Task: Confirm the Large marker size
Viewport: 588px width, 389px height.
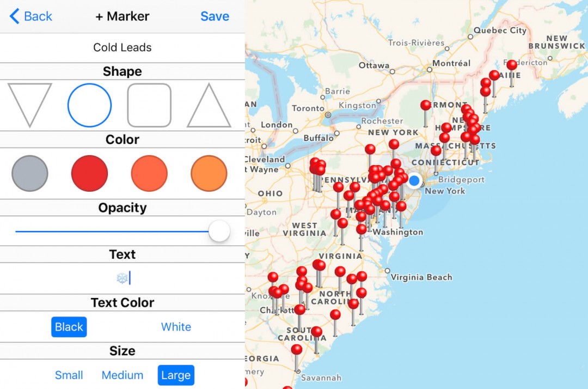Action: click(175, 375)
